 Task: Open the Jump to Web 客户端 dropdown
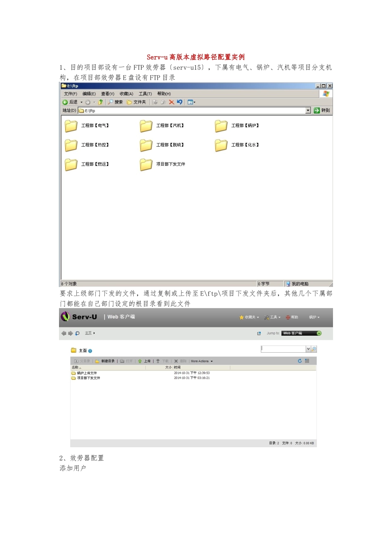click(x=302, y=333)
